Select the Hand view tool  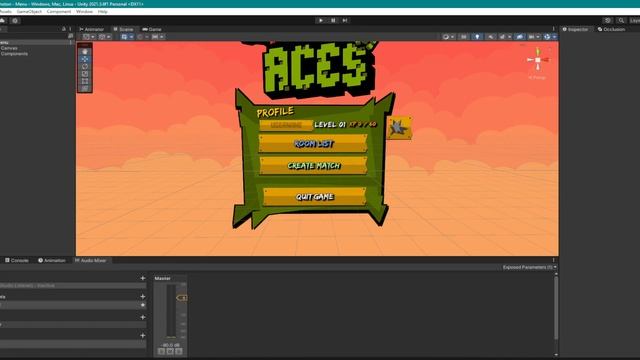(x=84, y=52)
